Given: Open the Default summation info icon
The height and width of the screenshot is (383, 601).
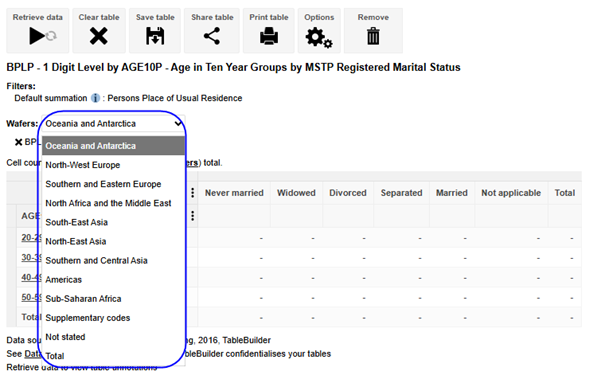Looking at the screenshot, I should coord(95,98).
